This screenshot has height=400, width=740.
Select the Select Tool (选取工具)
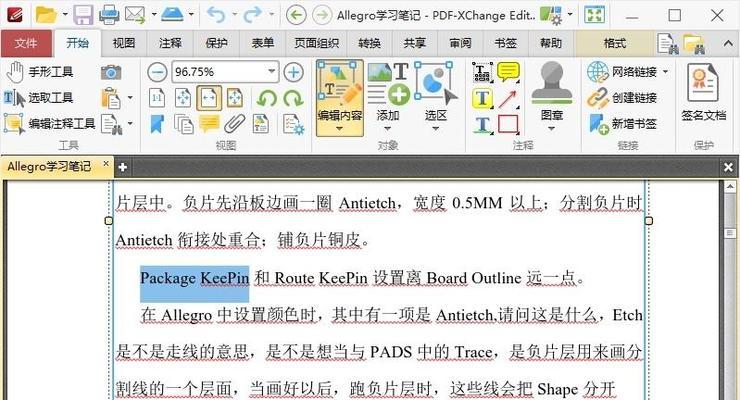pyautogui.click(x=39, y=98)
